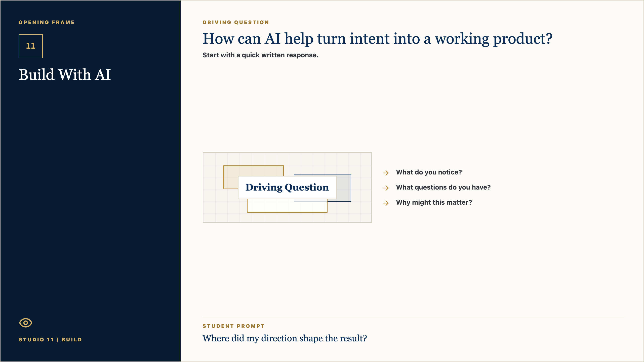Click the 'STUDENT PROMPT' label

pyautogui.click(x=234, y=326)
